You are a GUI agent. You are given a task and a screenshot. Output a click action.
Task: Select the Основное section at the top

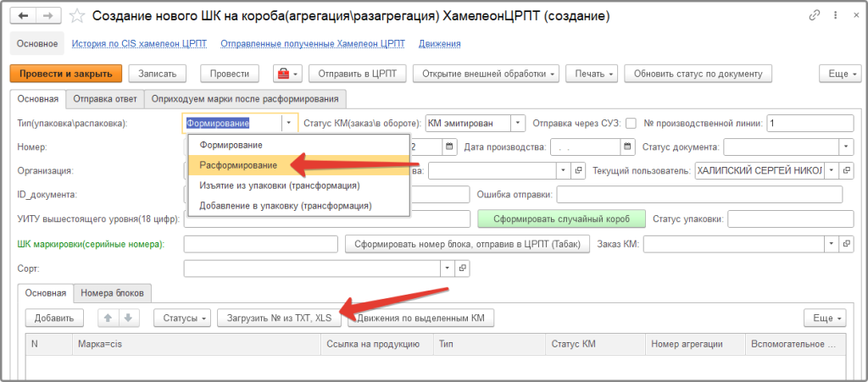(x=37, y=44)
